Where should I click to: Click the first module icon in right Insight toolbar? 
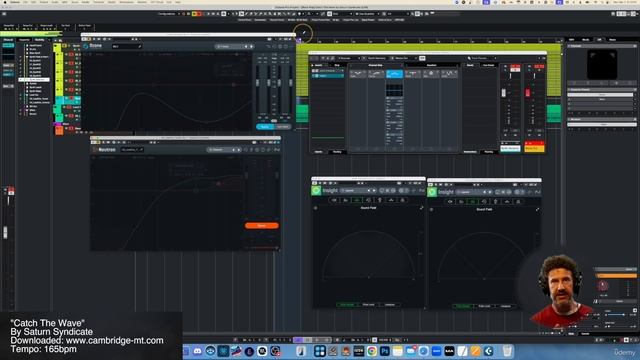450,202
